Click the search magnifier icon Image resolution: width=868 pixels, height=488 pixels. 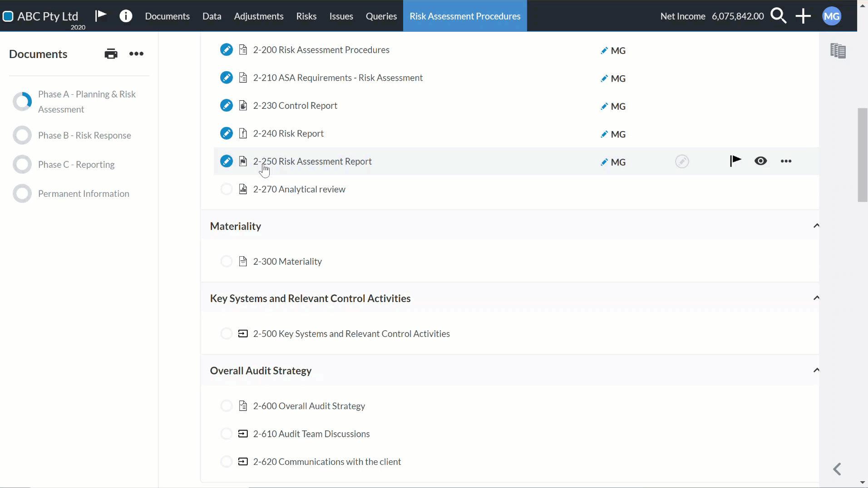click(x=779, y=16)
